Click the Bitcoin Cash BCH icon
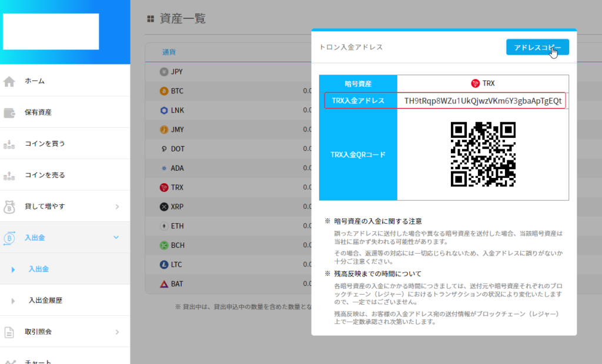The image size is (602, 364). [x=164, y=245]
